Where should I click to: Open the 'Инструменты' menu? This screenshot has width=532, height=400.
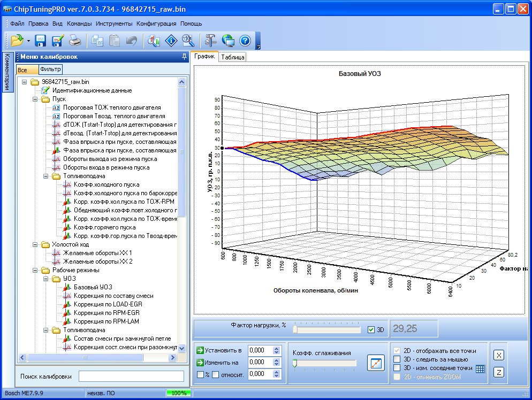pyautogui.click(x=114, y=24)
